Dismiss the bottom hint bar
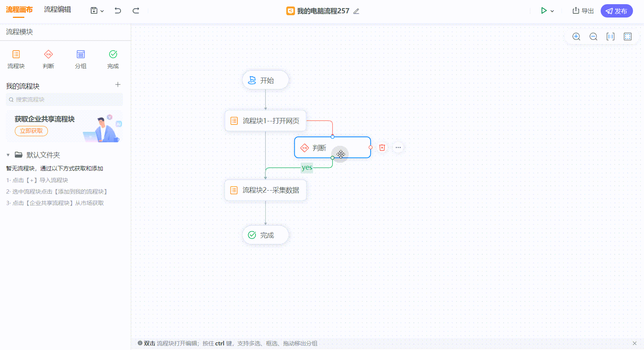The image size is (644, 350). [x=634, y=343]
